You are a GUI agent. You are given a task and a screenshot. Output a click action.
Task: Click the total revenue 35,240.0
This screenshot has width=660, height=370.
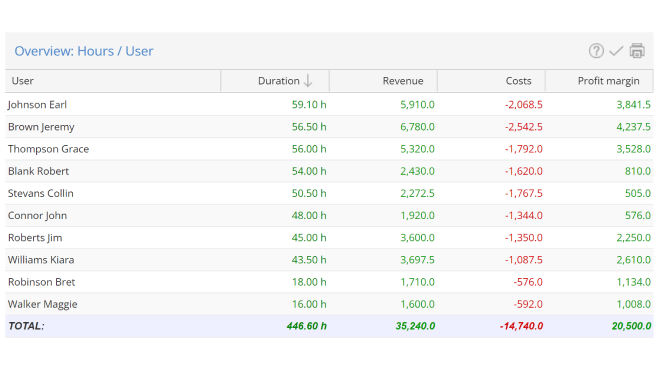[415, 326]
